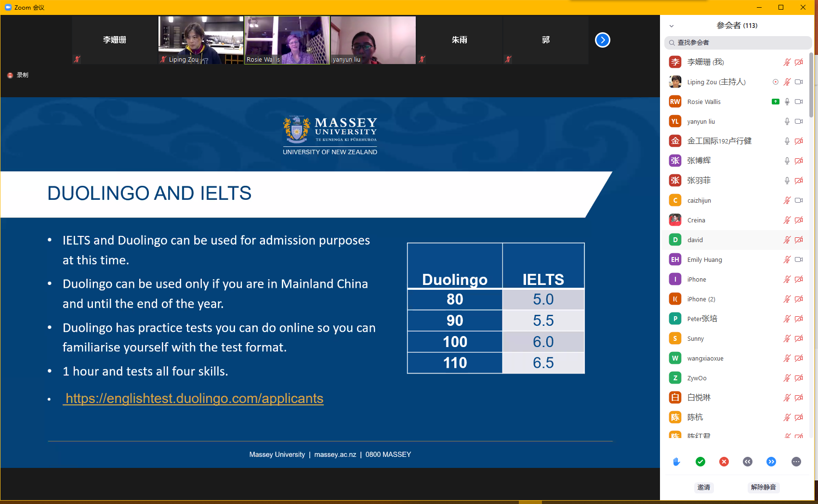Click Liping Zou muted microphone icon

[787, 82]
